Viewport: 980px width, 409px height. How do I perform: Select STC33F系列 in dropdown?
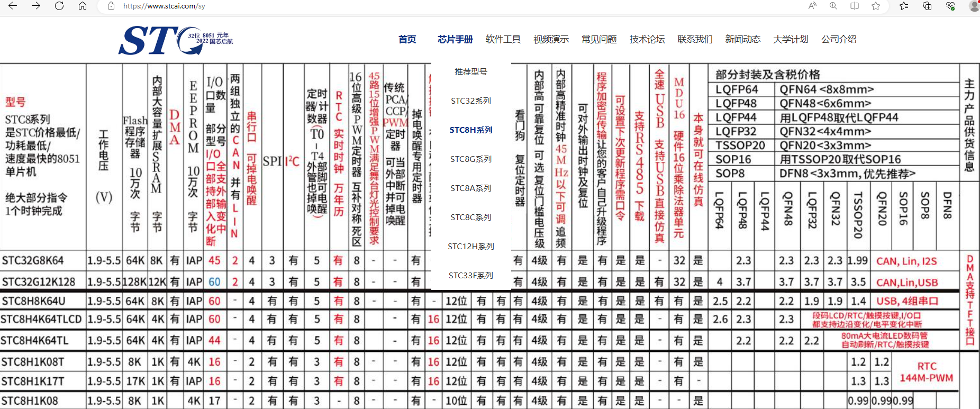coord(471,275)
